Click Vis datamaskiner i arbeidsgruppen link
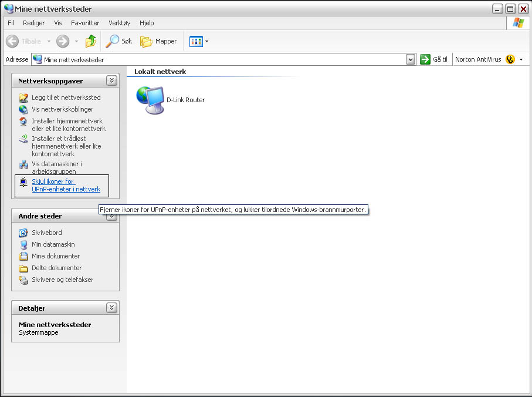This screenshot has height=397, width=532. (x=57, y=167)
